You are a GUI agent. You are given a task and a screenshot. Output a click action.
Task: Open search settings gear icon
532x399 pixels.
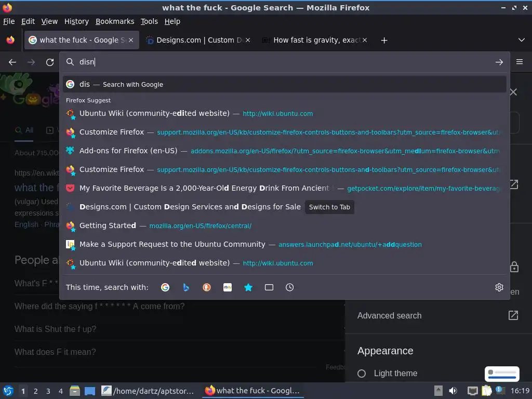499,287
